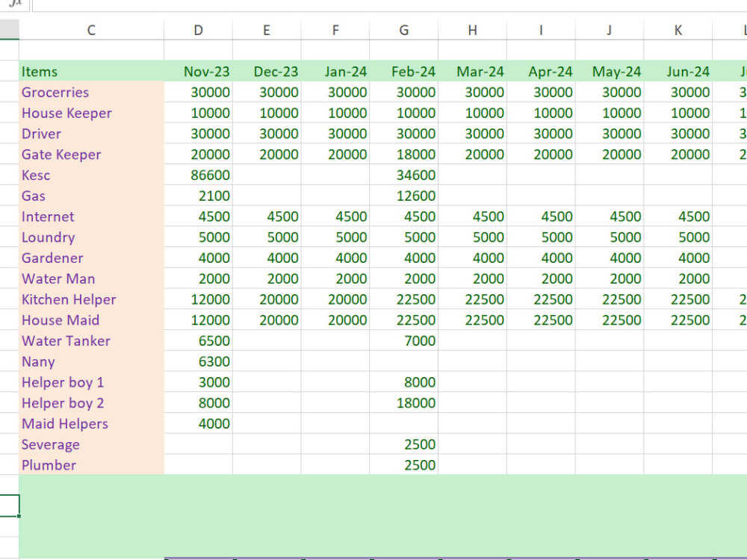Viewport: 747px width, 560px height.
Task: Select the 'Plumber' item cell
Action: [91, 464]
